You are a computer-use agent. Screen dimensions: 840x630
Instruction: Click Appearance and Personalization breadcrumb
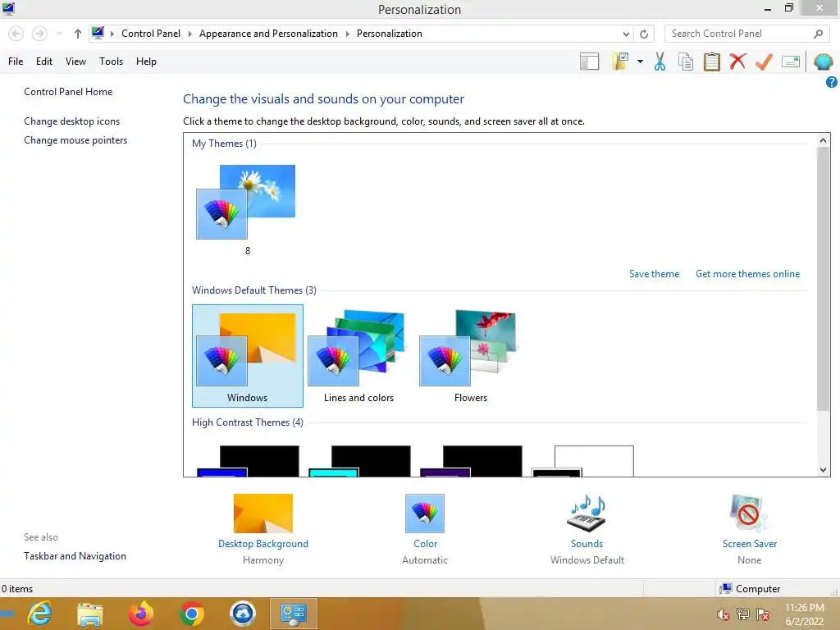click(268, 34)
